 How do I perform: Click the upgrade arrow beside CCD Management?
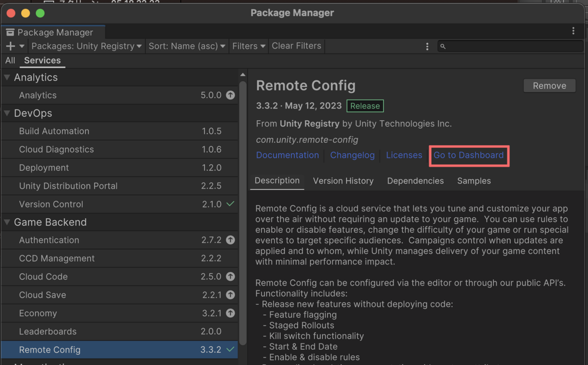230,258
